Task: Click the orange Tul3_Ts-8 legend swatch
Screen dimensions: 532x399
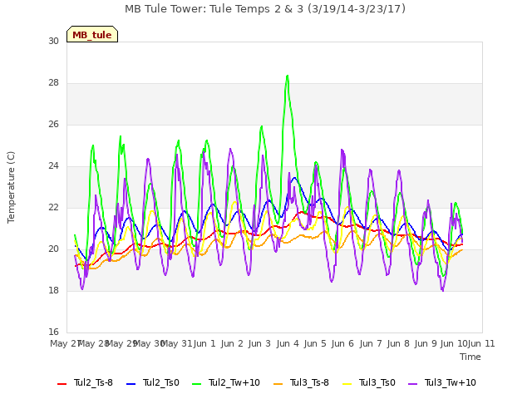Action: [x=278, y=384]
